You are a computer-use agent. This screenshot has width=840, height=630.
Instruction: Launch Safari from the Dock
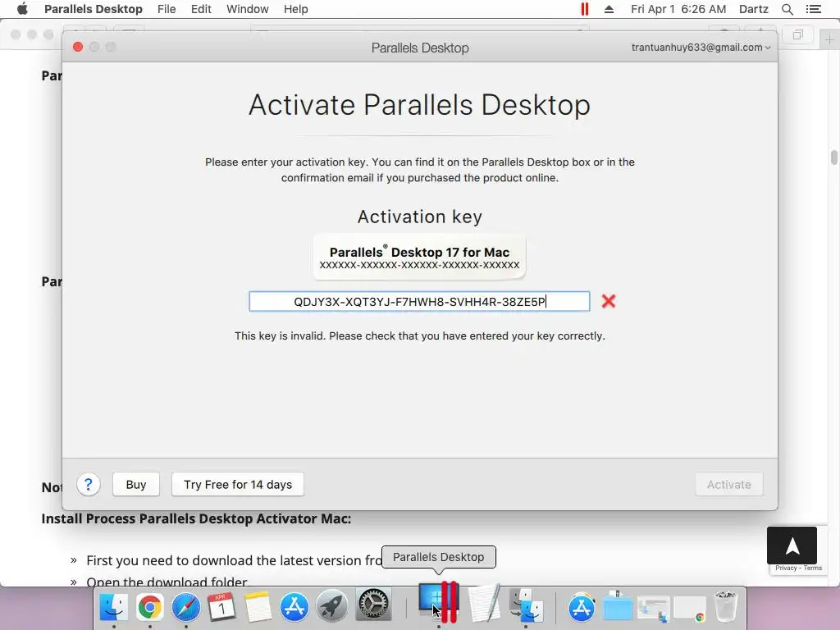click(x=186, y=608)
